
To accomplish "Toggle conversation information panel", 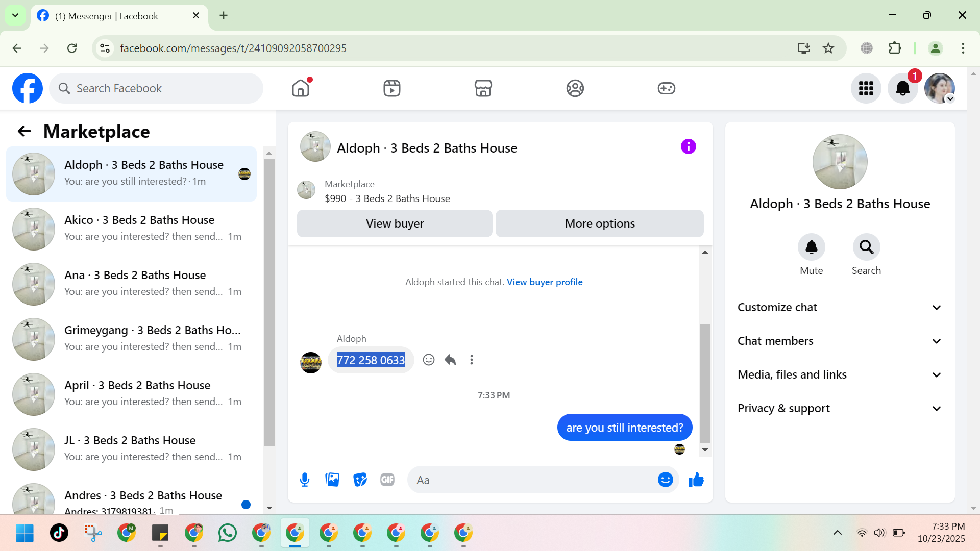I will [x=688, y=147].
